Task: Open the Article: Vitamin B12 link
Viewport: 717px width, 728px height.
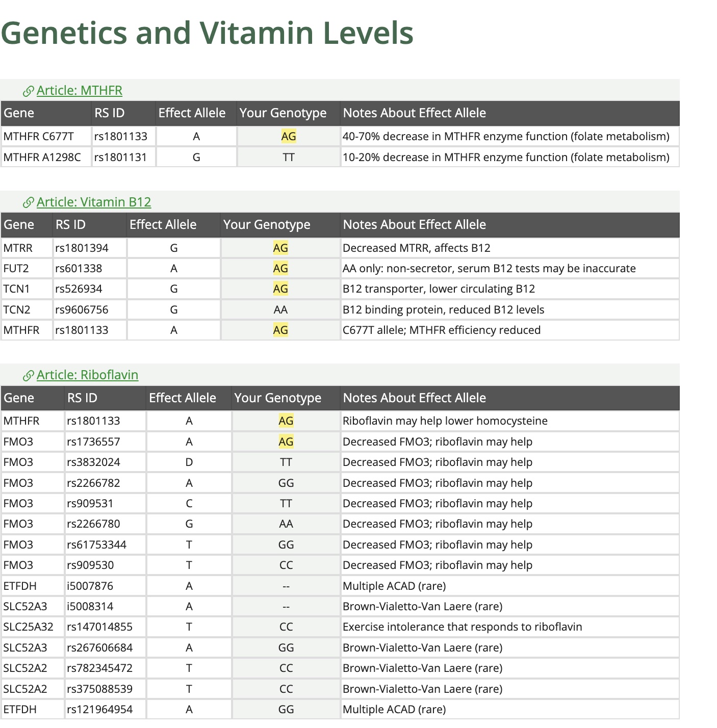Action: point(94,202)
